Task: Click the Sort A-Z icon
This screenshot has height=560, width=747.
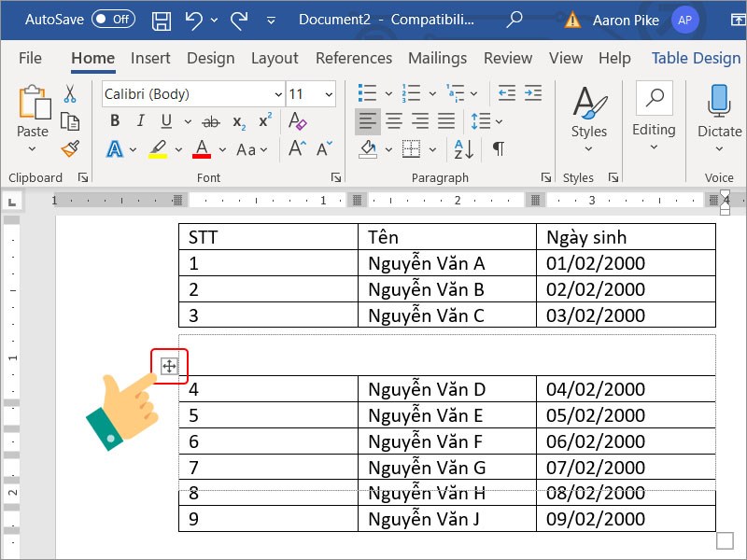Action: pos(461,149)
